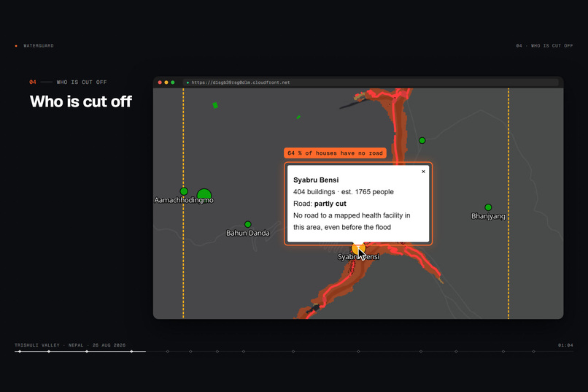Close the Syabru Bensi popup

point(423,172)
